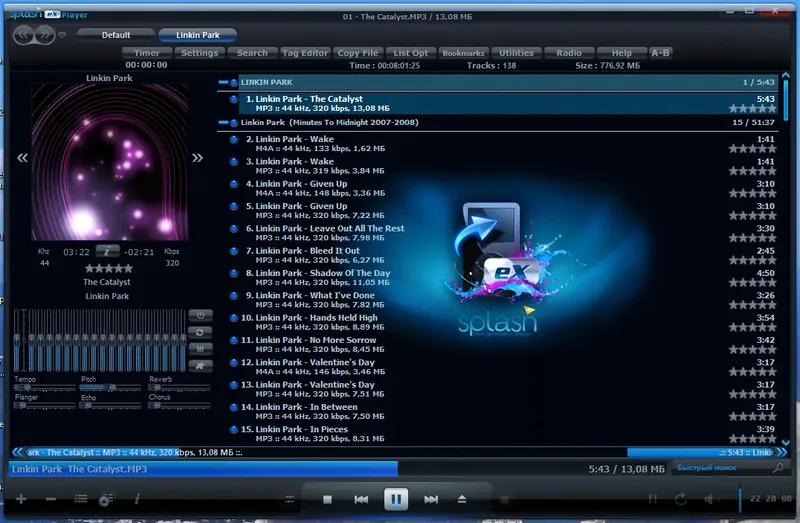Image resolution: width=800 pixels, height=523 pixels.
Task: Toggle the repeat icon in bottom bar
Action: (681, 499)
